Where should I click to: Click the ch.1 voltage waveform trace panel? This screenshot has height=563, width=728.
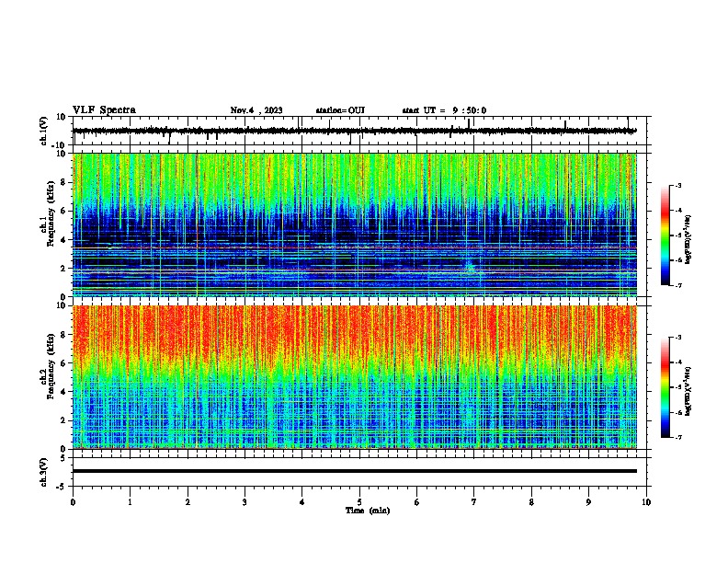coord(359,131)
